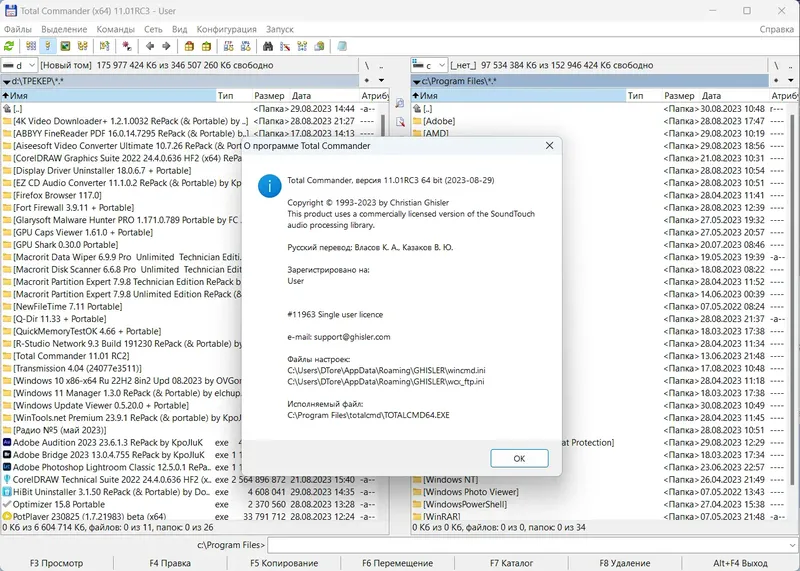
Task: Show the directory tree view icon
Action: [83, 46]
